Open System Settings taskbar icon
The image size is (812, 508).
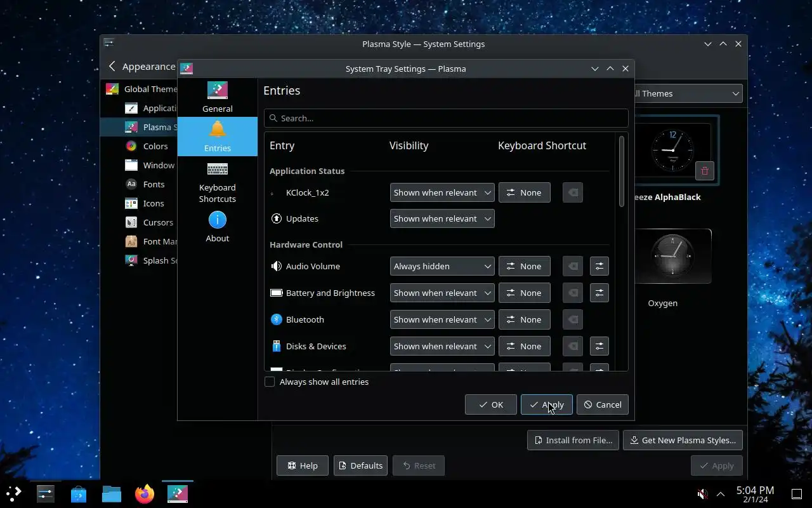tap(45, 493)
